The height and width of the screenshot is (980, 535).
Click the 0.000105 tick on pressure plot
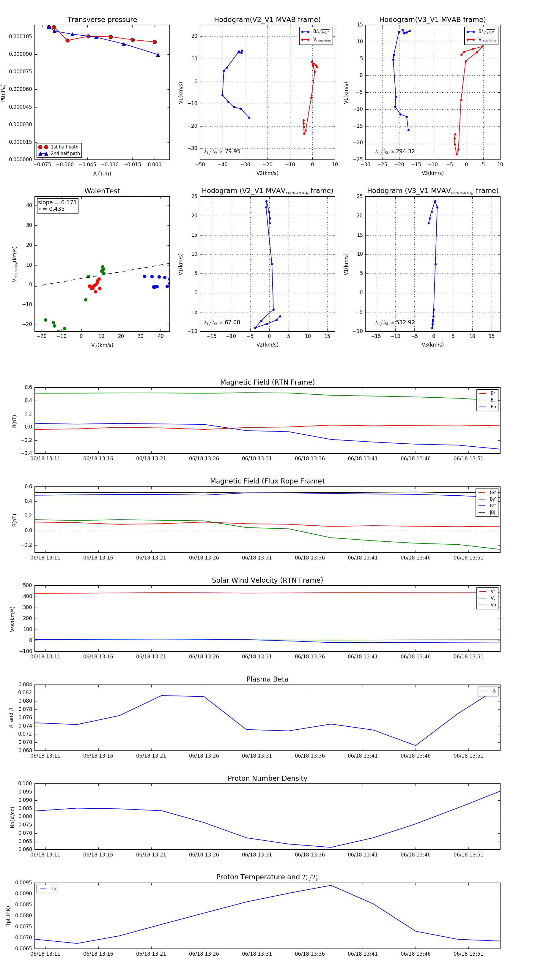coord(21,37)
